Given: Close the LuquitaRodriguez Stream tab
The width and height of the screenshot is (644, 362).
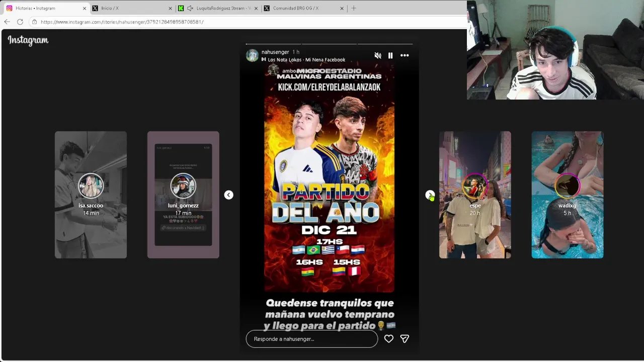Looking at the screenshot, I should coord(257,8).
